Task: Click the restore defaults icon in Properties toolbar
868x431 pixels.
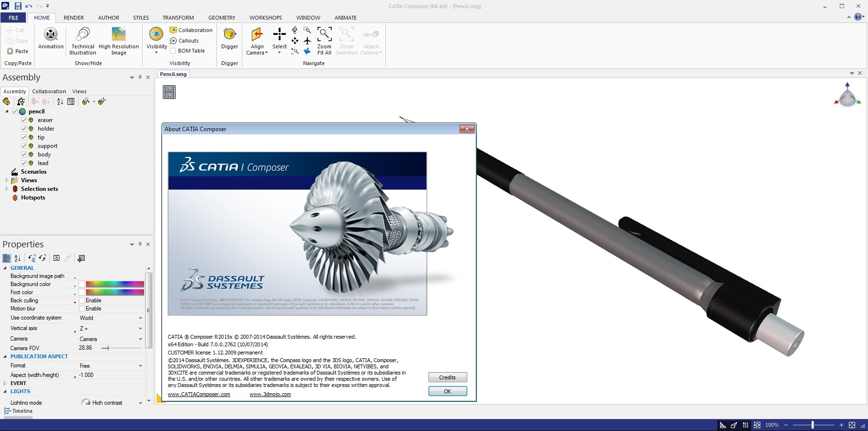Action: click(x=56, y=258)
